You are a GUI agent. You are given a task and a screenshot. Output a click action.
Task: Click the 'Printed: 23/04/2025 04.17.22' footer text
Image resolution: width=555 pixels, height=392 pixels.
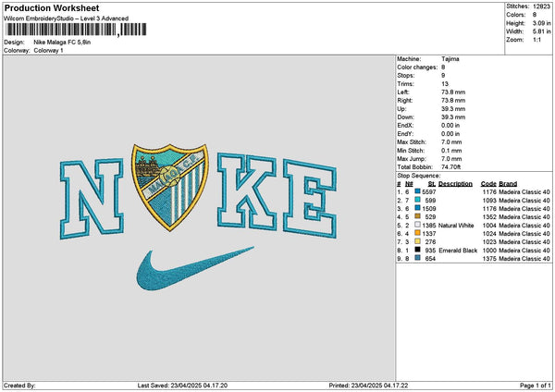tap(368, 386)
